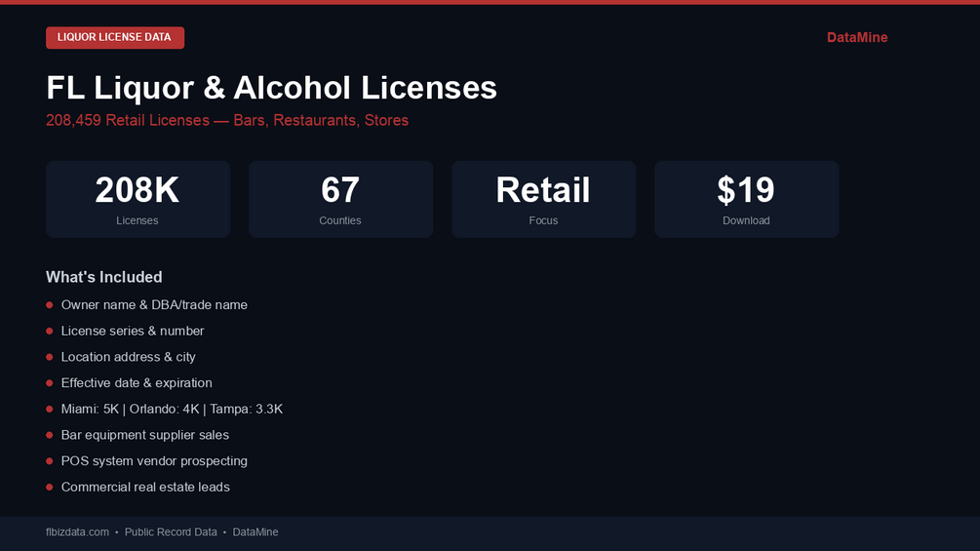
Task: Select the 208K Licenses stat card
Action: coord(137,200)
